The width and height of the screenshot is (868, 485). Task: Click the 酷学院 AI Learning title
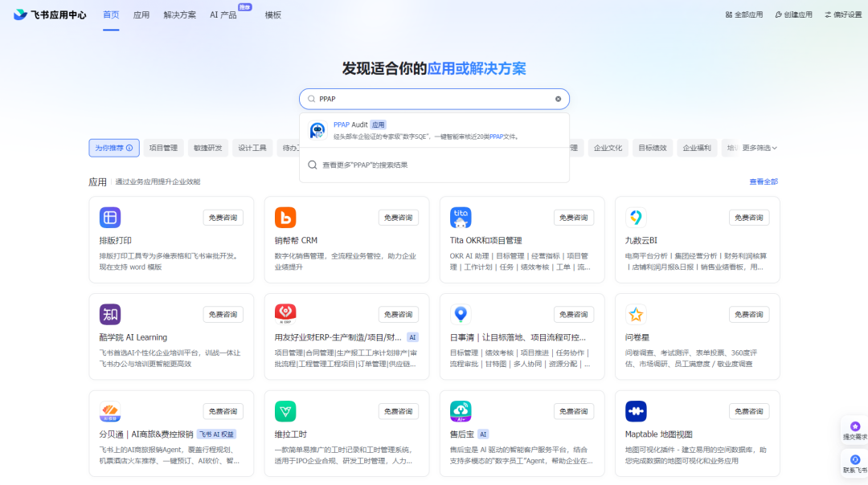tap(133, 337)
